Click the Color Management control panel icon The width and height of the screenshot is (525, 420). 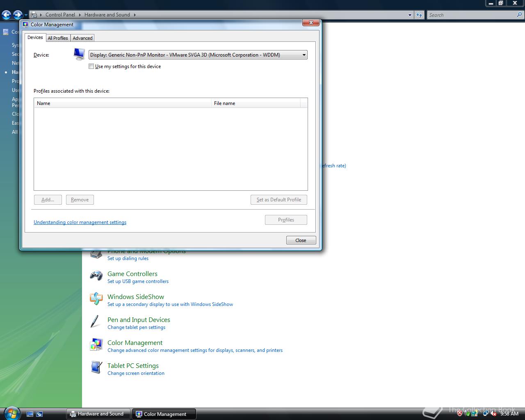[96, 345]
